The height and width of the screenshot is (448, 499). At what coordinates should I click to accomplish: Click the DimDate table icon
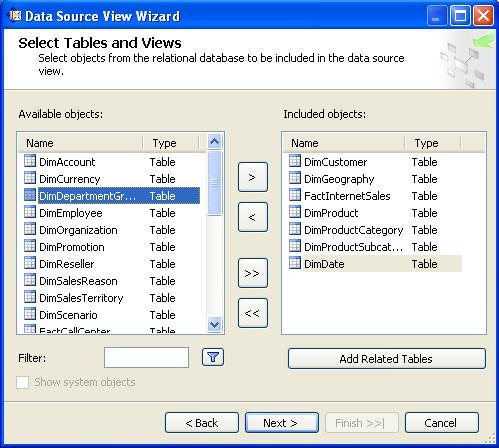coord(295,263)
